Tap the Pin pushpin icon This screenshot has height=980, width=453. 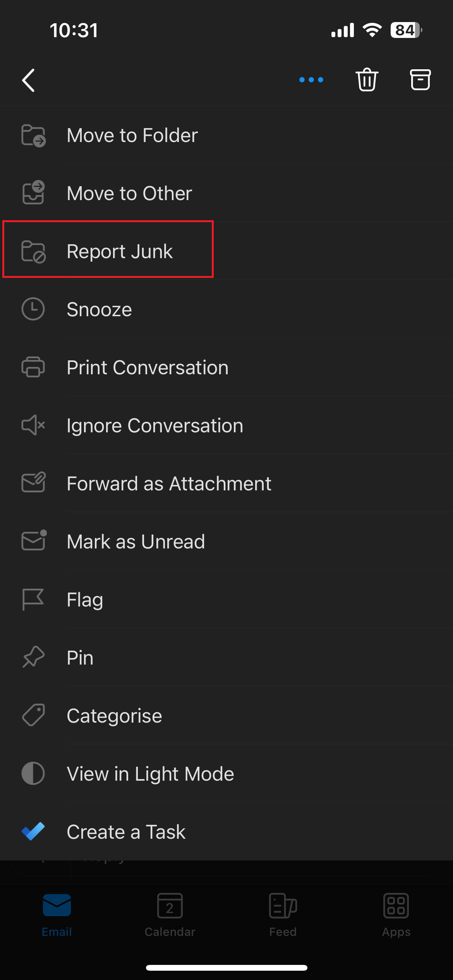click(33, 657)
